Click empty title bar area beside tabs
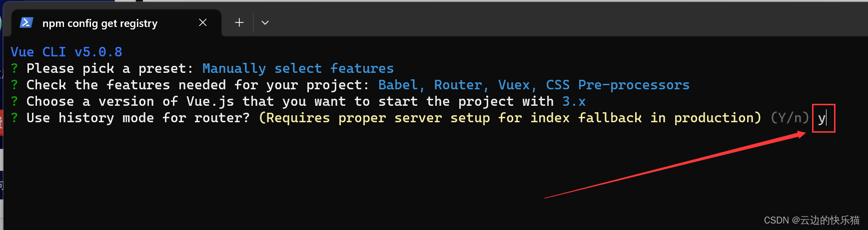The width and height of the screenshot is (868, 230). click(x=550, y=20)
